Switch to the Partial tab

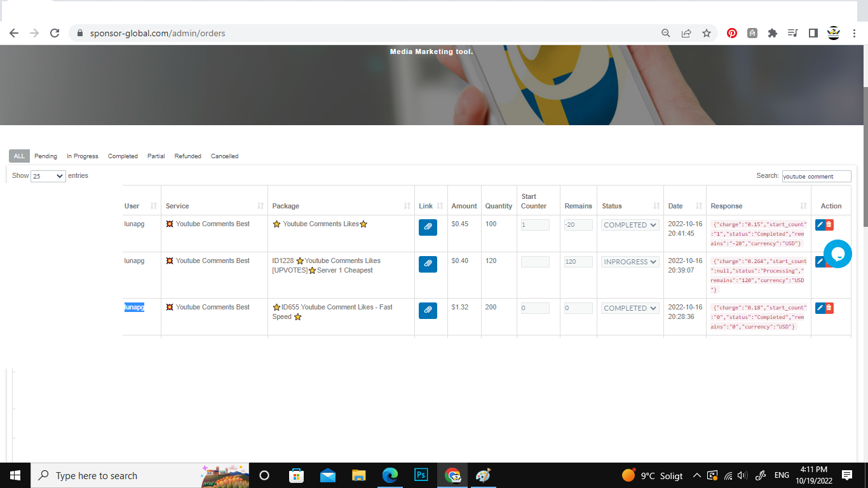click(156, 156)
